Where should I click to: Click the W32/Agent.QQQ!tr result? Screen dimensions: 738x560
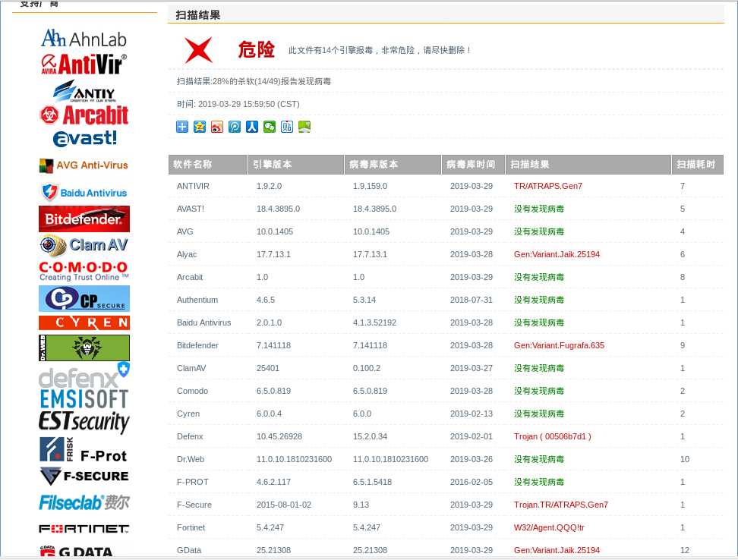(x=549, y=527)
